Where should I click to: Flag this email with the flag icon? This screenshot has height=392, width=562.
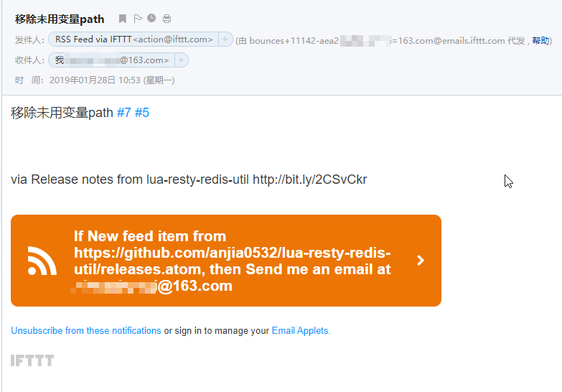coord(138,19)
